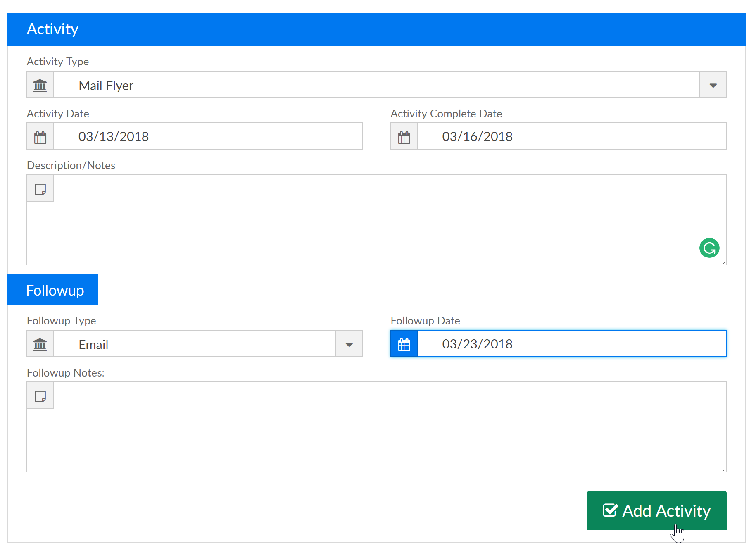Viewport: 756px width, 553px height.
Task: Edit the Activity Date field 03/13/2018
Action: (208, 136)
